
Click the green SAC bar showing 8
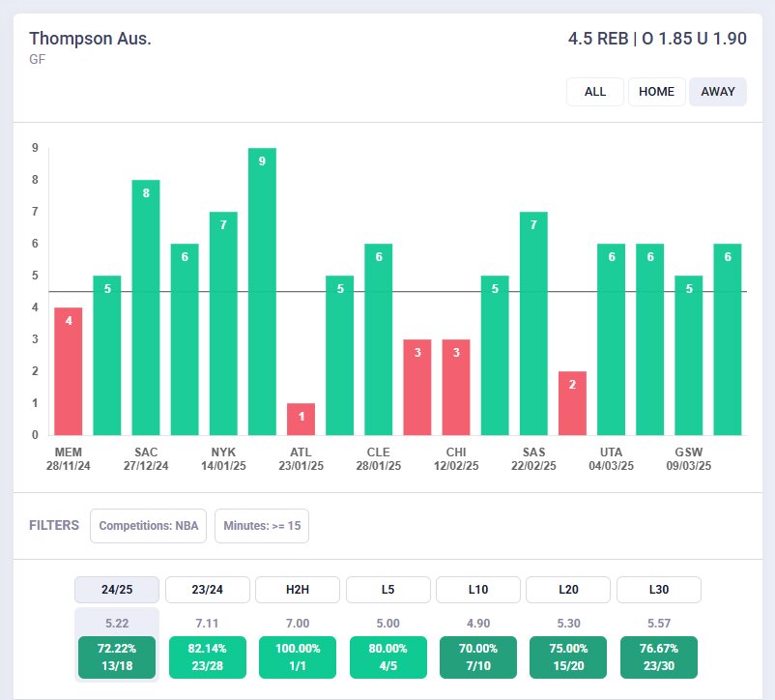point(146,307)
